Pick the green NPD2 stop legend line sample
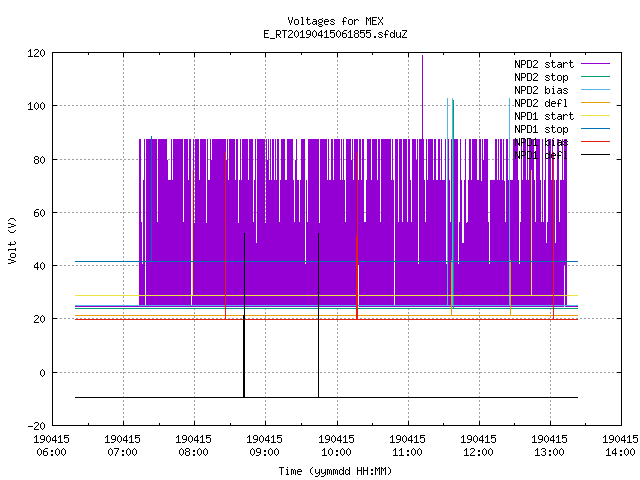The width and height of the screenshot is (640, 480). click(x=595, y=77)
